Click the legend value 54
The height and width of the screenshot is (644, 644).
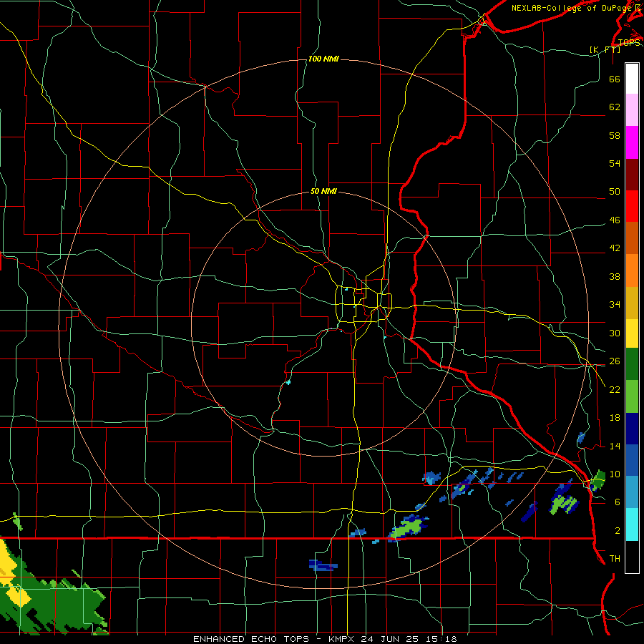[x=615, y=163]
